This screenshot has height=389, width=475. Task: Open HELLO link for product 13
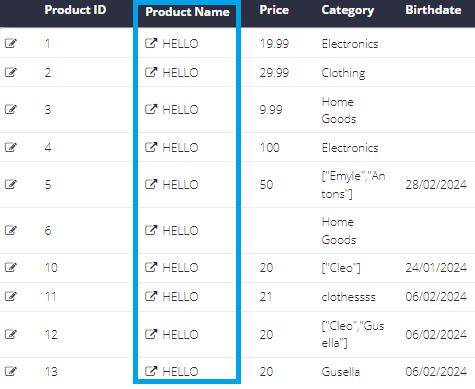click(180, 372)
